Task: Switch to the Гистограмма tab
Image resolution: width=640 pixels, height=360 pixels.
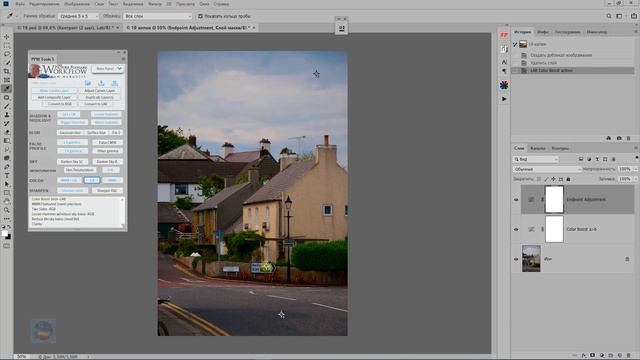Action: click(x=567, y=32)
